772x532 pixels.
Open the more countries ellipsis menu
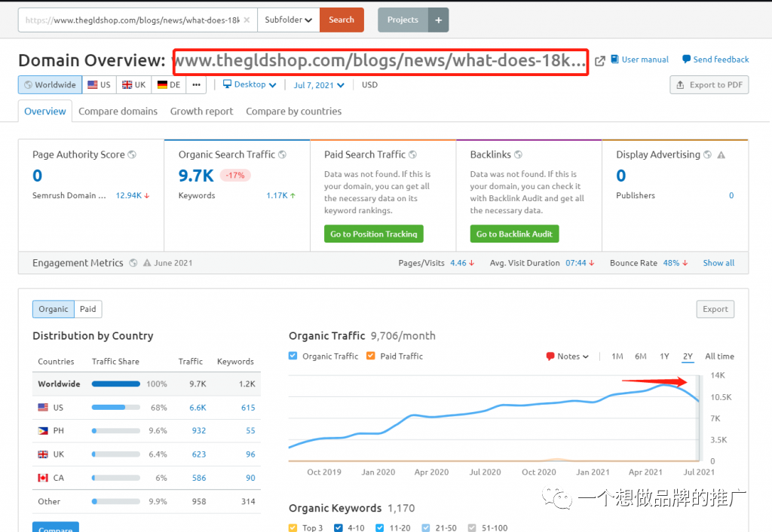[x=197, y=84]
